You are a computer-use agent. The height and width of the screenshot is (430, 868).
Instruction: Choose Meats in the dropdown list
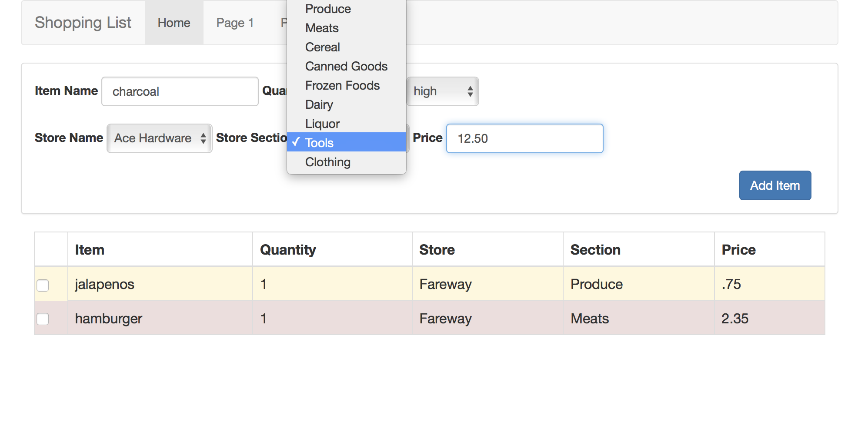coord(322,28)
